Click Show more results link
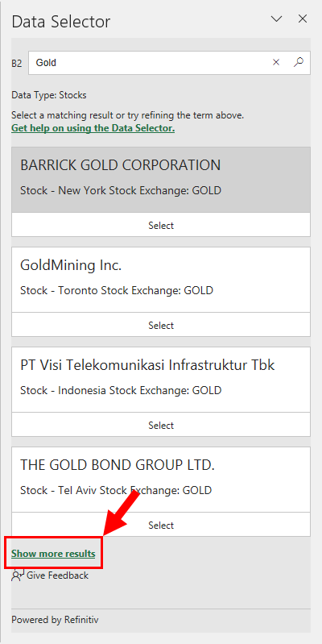322x644 pixels. point(53,554)
